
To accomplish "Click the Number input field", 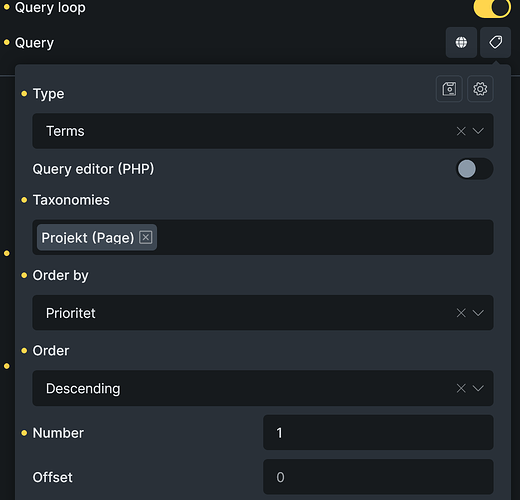I will (378, 433).
